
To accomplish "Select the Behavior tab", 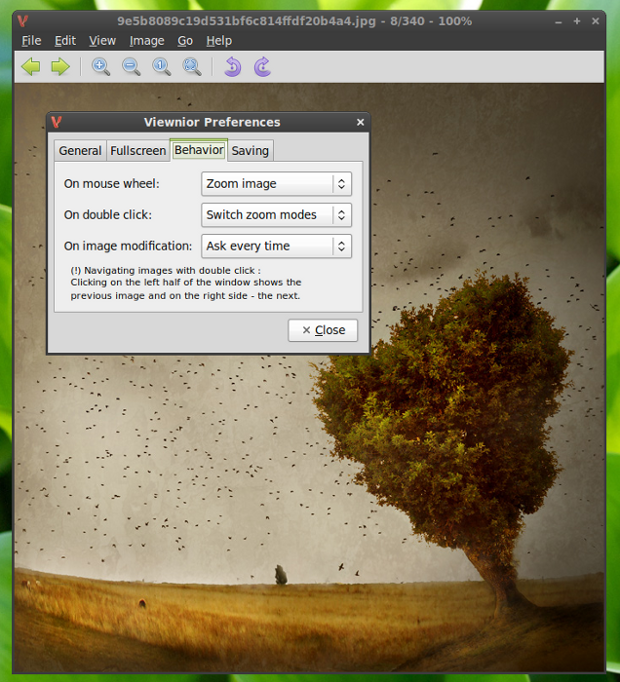I will pyautogui.click(x=199, y=150).
